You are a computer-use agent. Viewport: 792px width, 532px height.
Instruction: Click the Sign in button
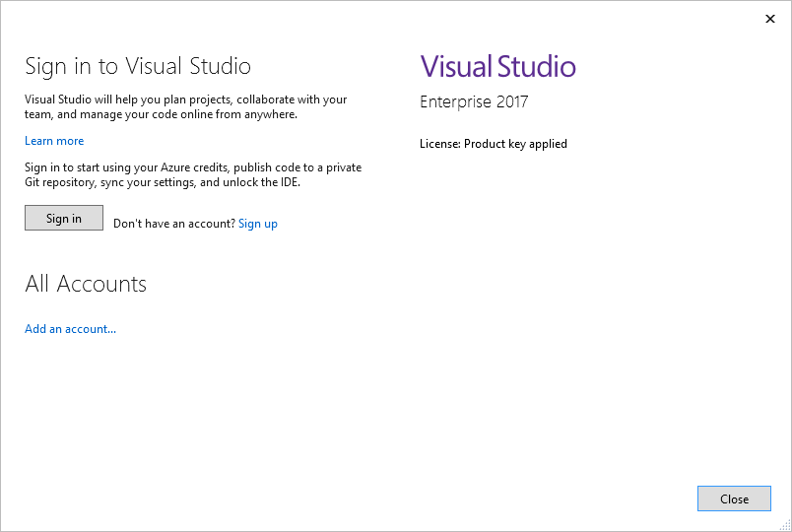click(x=64, y=218)
